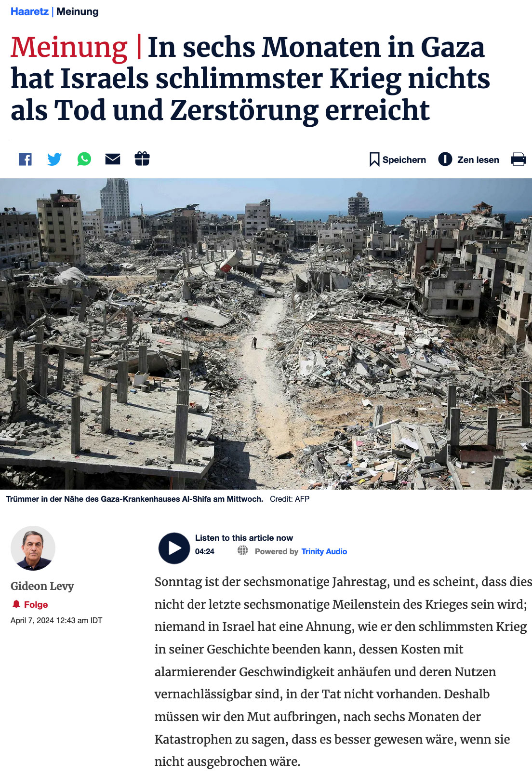Open the Haaretz home link
The image size is (532, 774).
(x=29, y=12)
